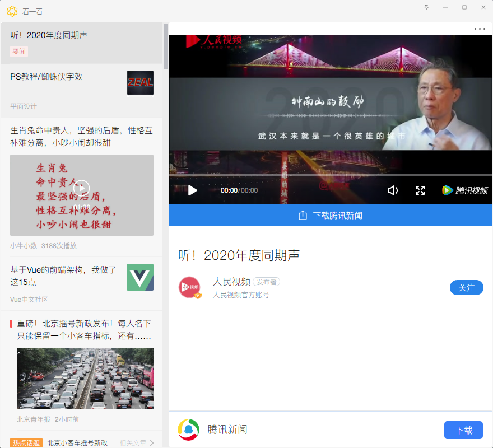The image size is (493, 448).
Task: Play the 生肖兔 video thumbnail
Action: coord(82,195)
